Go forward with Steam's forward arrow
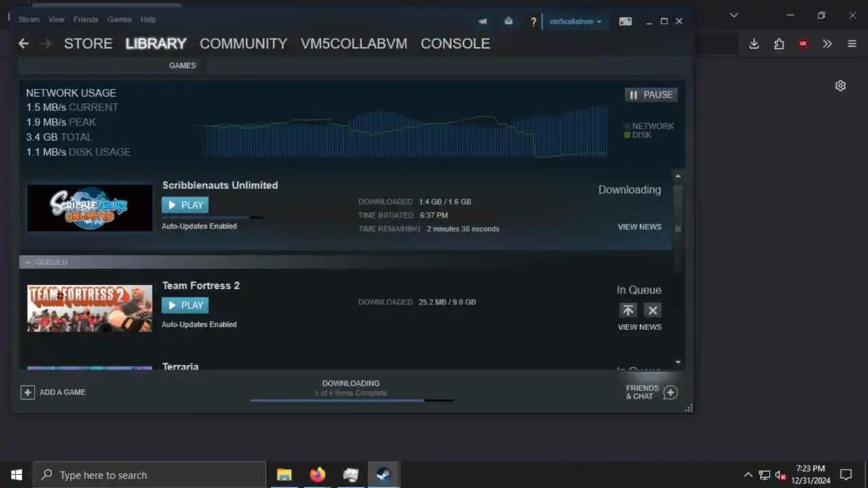The image size is (868, 488). [x=45, y=43]
